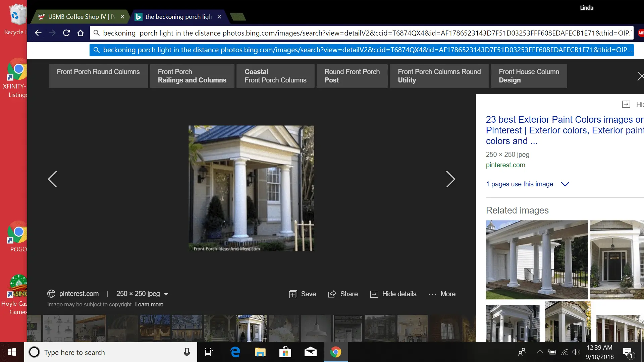Image resolution: width=644 pixels, height=362 pixels.
Task: Open Microsoft Edge from the taskbar
Action: pyautogui.click(x=235, y=352)
